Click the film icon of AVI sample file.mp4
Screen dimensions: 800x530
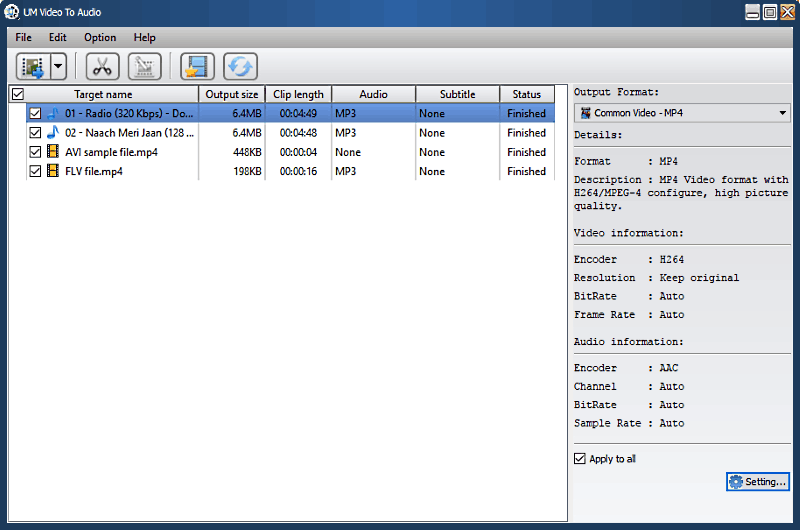pyautogui.click(x=53, y=152)
